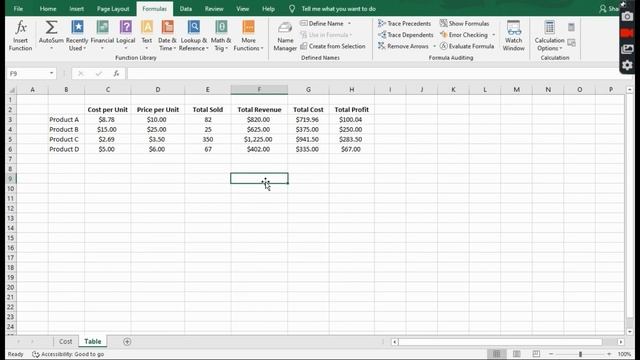The height and width of the screenshot is (360, 640).
Task: Open the Insert Function dialog
Action: (x=20, y=36)
